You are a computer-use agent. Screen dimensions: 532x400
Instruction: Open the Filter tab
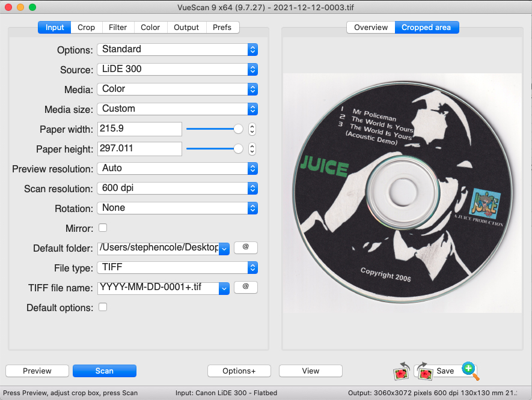(x=118, y=28)
